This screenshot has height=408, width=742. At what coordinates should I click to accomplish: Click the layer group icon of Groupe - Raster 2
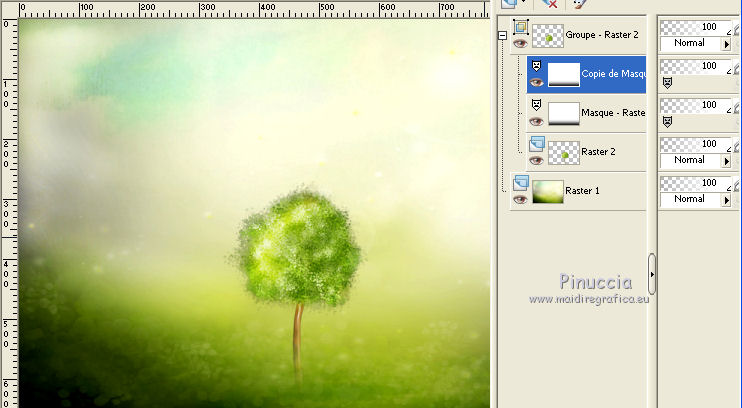pos(521,27)
